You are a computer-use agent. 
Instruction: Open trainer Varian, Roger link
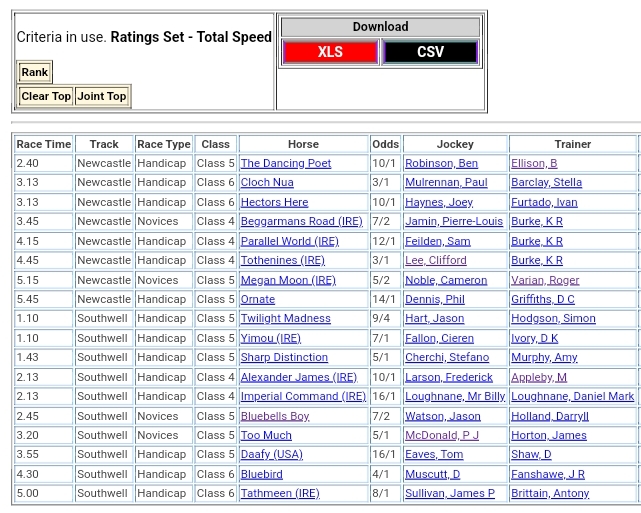coord(545,280)
